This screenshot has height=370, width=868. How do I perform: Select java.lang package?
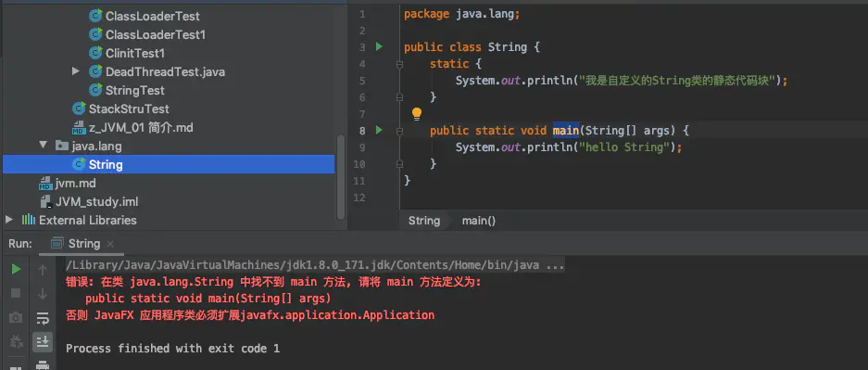(97, 146)
